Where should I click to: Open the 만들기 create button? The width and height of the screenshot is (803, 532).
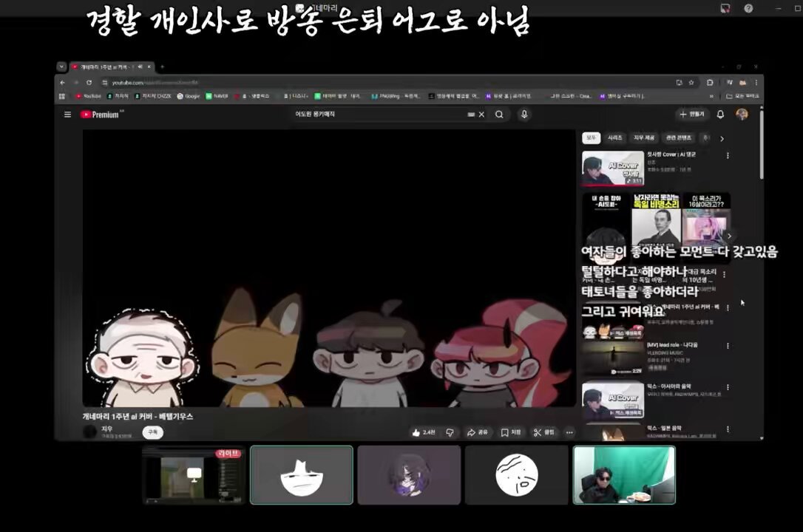tap(692, 114)
